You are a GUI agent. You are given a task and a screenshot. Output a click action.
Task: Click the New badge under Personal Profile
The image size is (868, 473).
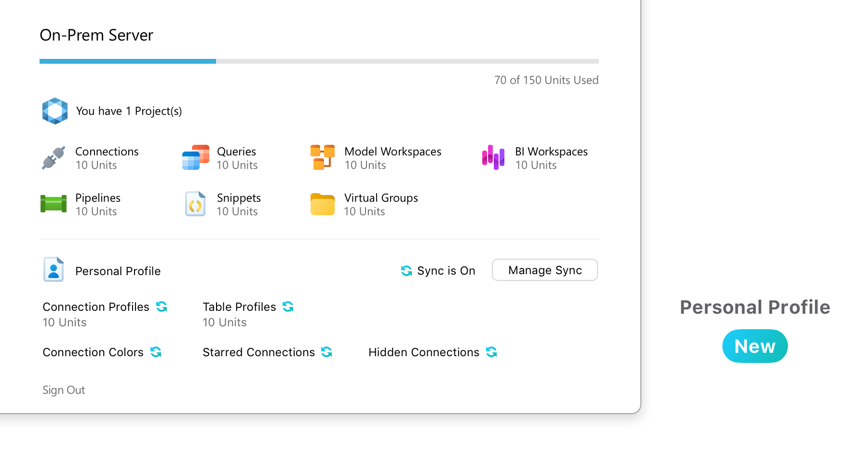point(755,346)
